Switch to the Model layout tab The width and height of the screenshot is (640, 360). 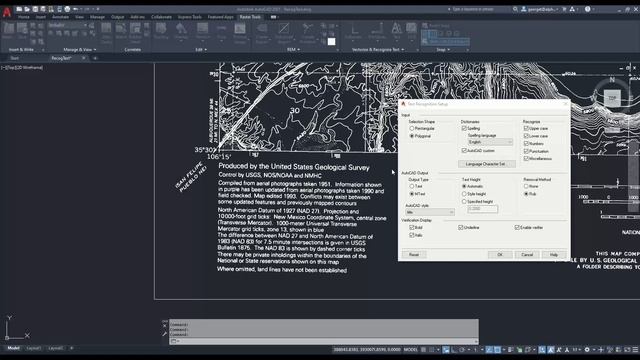click(13, 348)
